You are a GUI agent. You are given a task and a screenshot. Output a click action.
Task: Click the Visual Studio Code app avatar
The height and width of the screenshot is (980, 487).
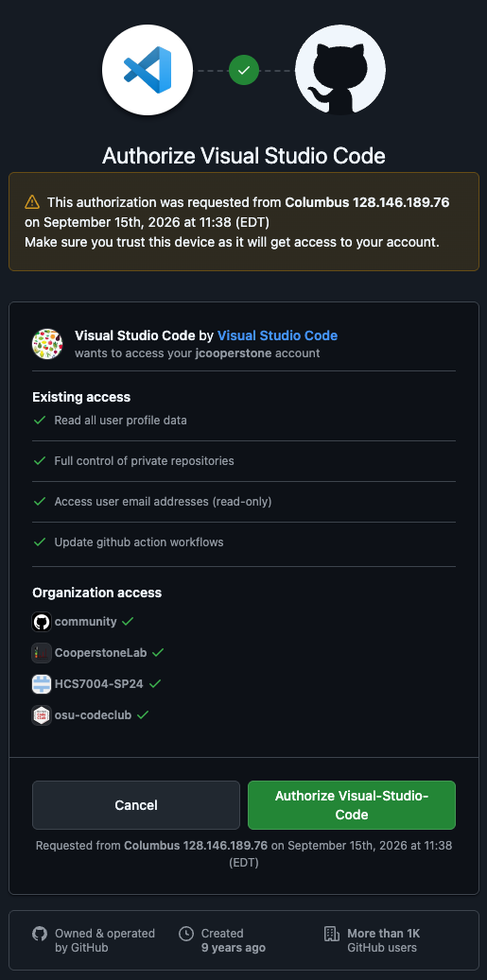pyautogui.click(x=47, y=344)
